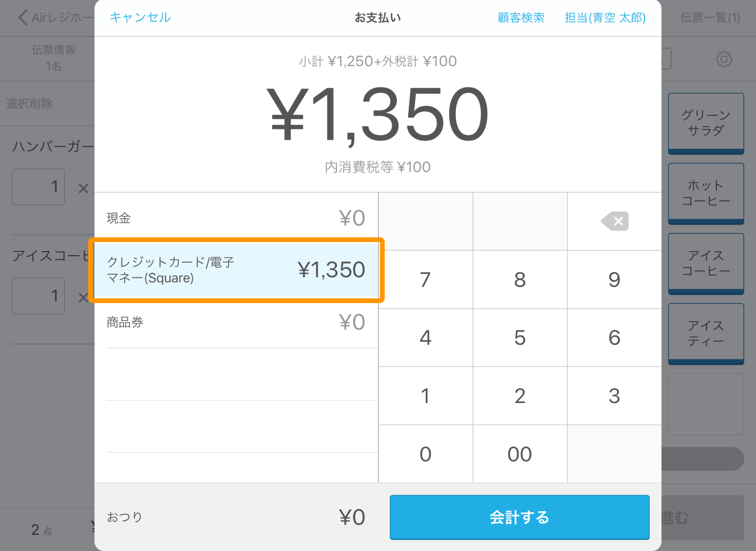Tap 選択削除 to delete selection

pyautogui.click(x=30, y=104)
